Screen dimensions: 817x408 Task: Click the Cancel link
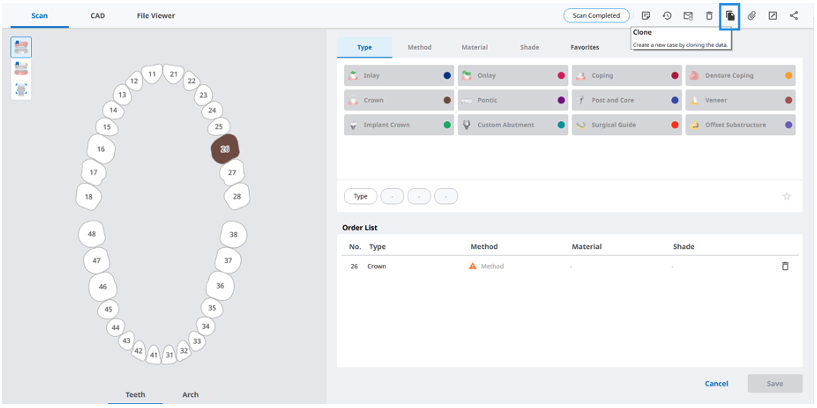716,384
